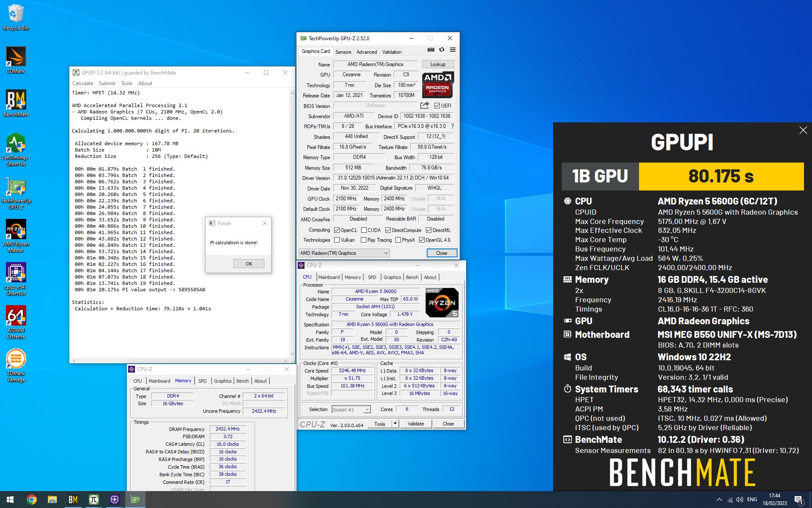Expand Tools dropdown arrow in CPU-Z
Image resolution: width=812 pixels, height=508 pixels.
click(x=395, y=424)
